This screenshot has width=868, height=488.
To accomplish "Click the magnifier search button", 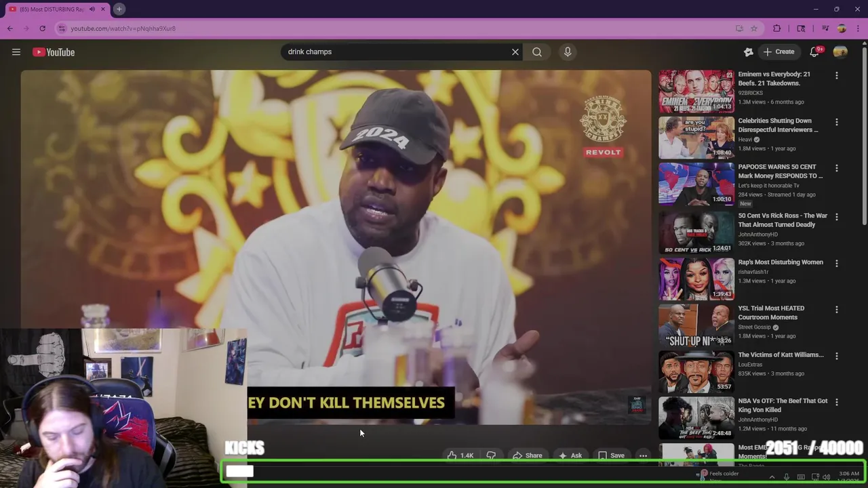I will tap(537, 52).
